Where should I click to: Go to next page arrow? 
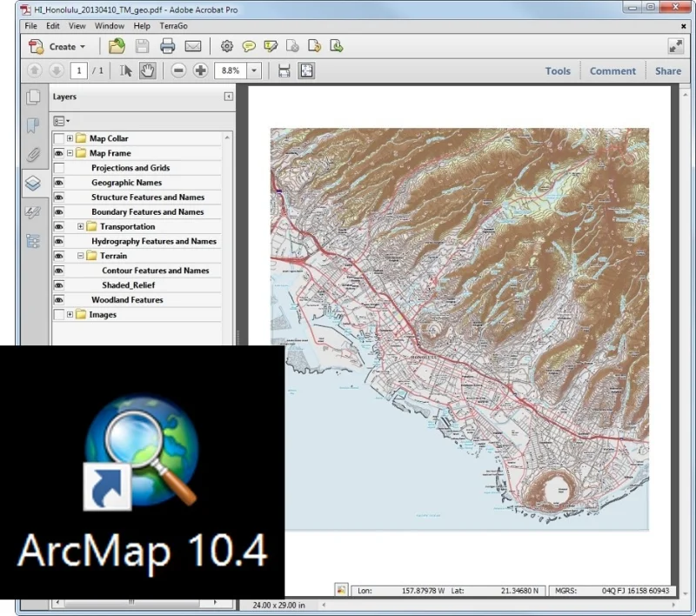[x=57, y=70]
